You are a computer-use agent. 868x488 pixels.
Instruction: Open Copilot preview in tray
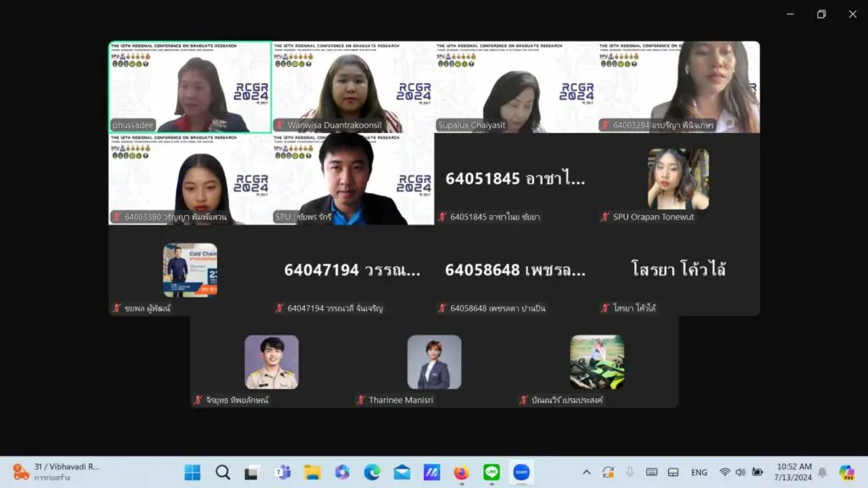point(847,473)
